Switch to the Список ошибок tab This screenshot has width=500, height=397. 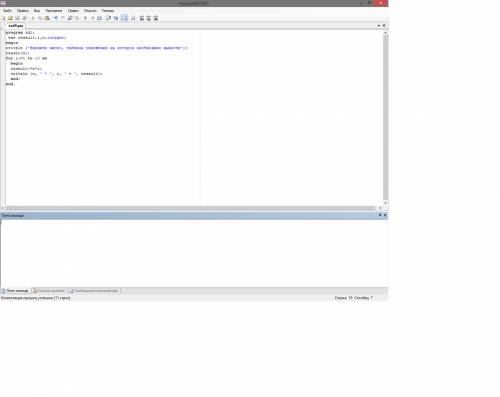point(49,291)
